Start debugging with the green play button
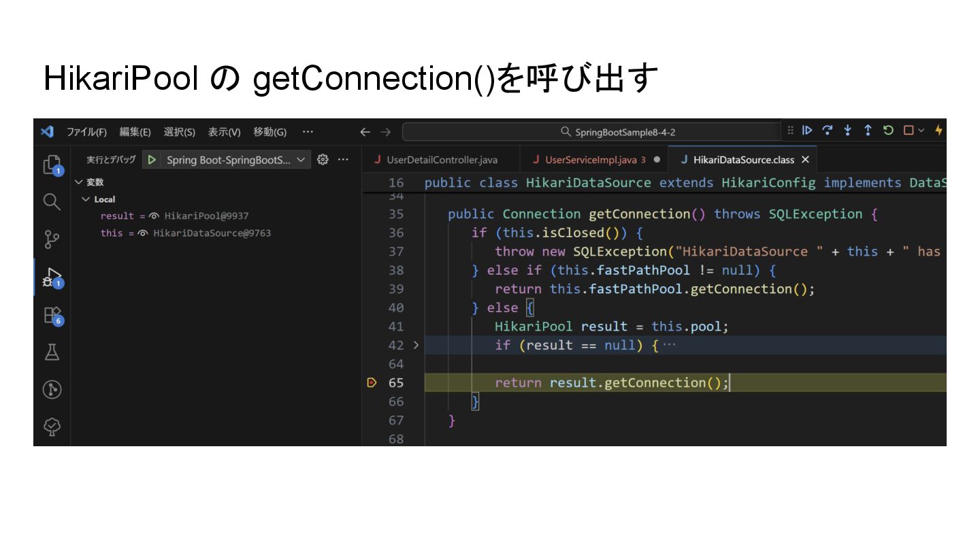Viewport: 980px width, 551px height. pos(152,160)
